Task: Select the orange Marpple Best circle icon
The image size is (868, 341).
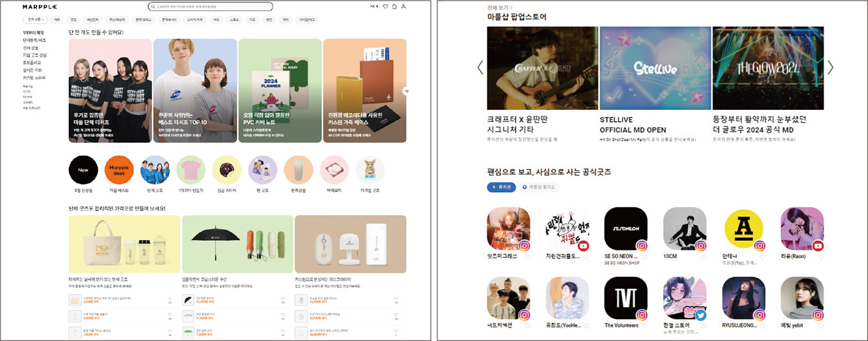Action: coord(119,170)
